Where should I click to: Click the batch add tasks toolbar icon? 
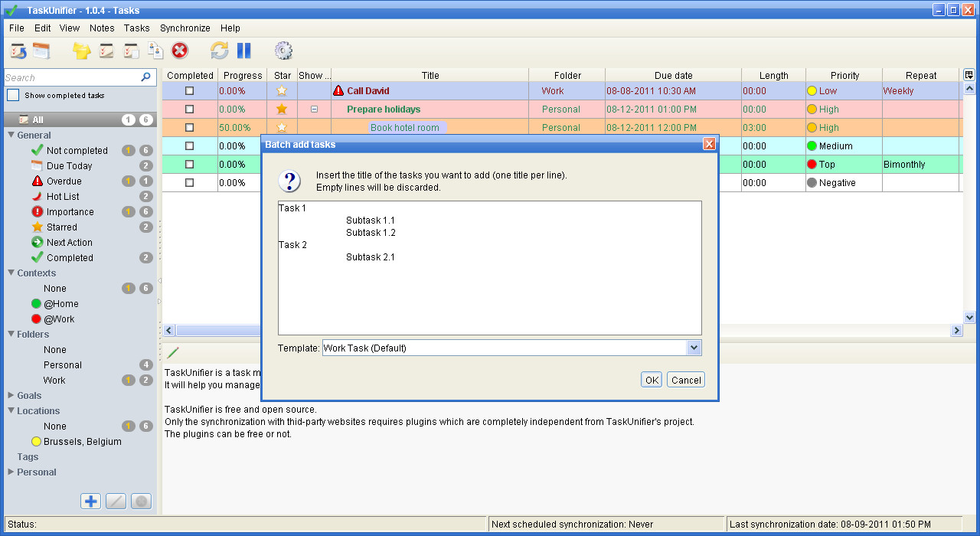point(131,51)
